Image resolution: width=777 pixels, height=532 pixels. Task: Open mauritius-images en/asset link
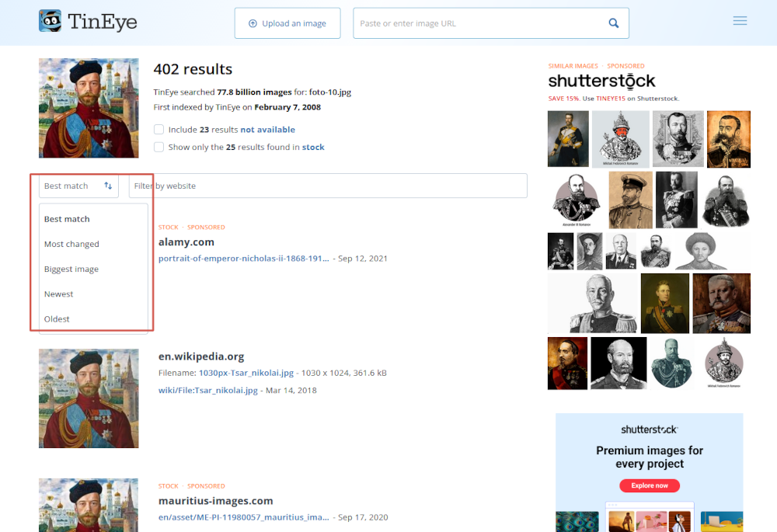243,517
